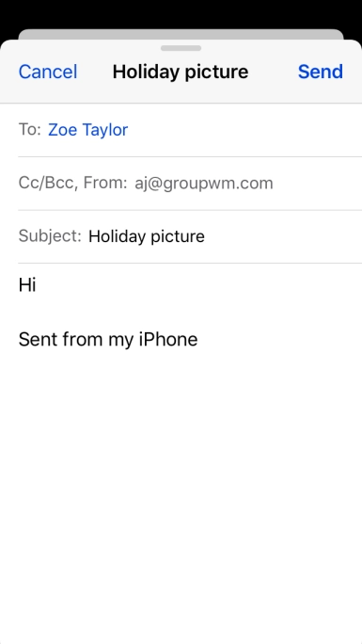The image size is (362, 644).
Task: Place cursor on the "Hi" body line
Action: click(x=27, y=284)
